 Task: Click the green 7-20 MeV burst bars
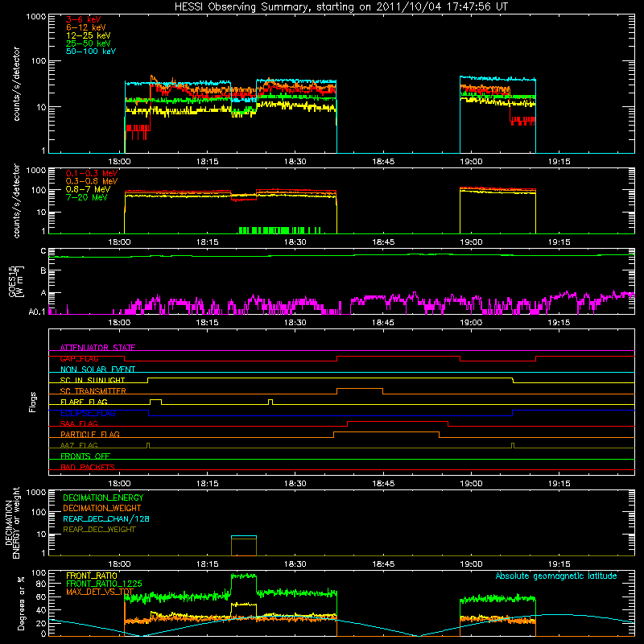(279, 230)
